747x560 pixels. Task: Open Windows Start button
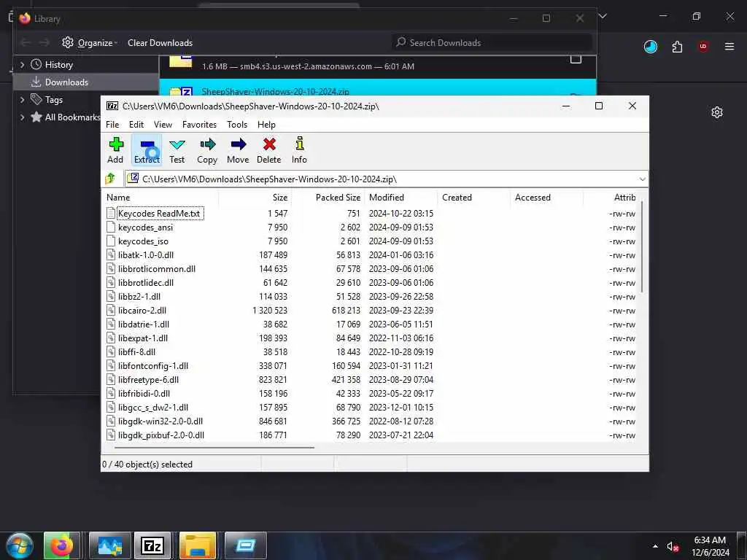coord(19,545)
